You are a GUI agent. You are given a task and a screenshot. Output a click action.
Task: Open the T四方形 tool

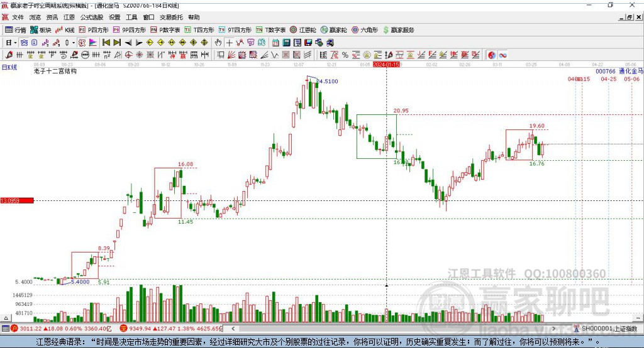click(x=199, y=30)
